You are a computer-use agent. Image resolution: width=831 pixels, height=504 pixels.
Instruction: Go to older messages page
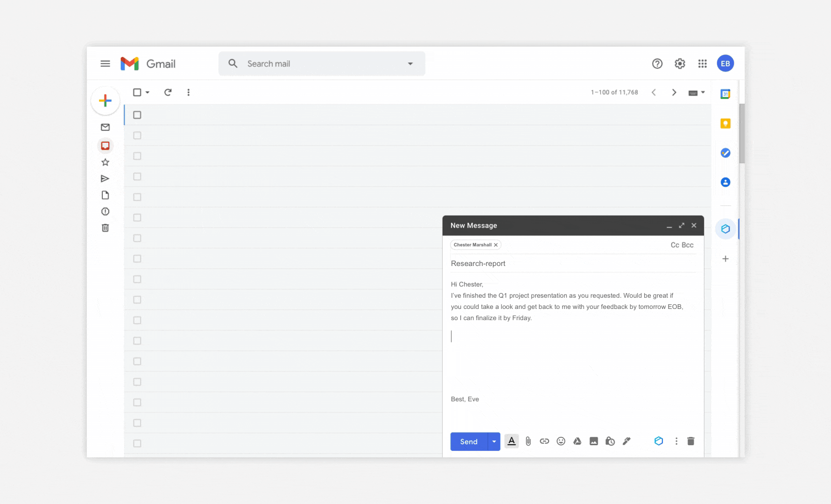674,92
